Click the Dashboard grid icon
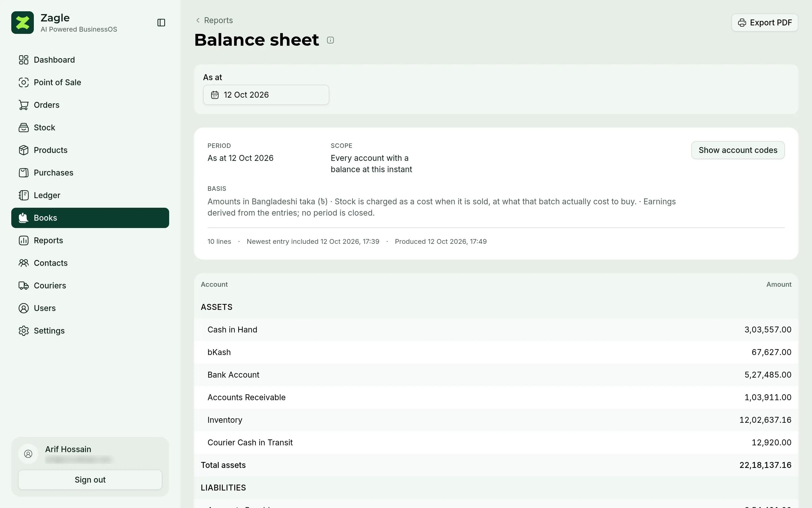 [23, 60]
